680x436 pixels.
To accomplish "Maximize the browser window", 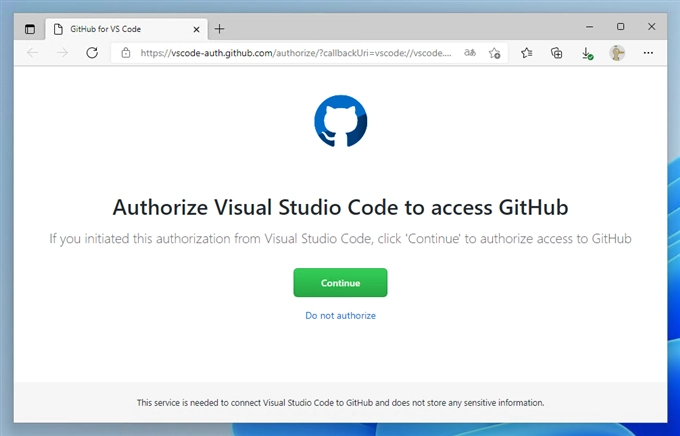I will coord(621,26).
